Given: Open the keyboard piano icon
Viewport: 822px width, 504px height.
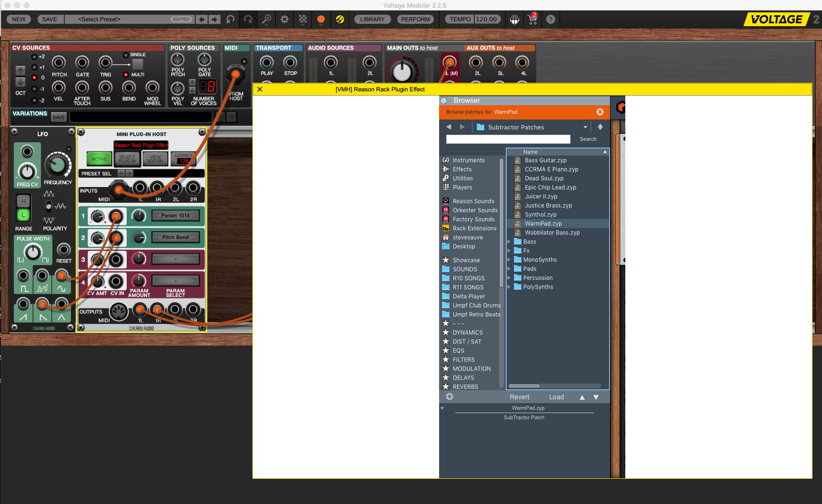Looking at the screenshot, I should pos(514,20).
